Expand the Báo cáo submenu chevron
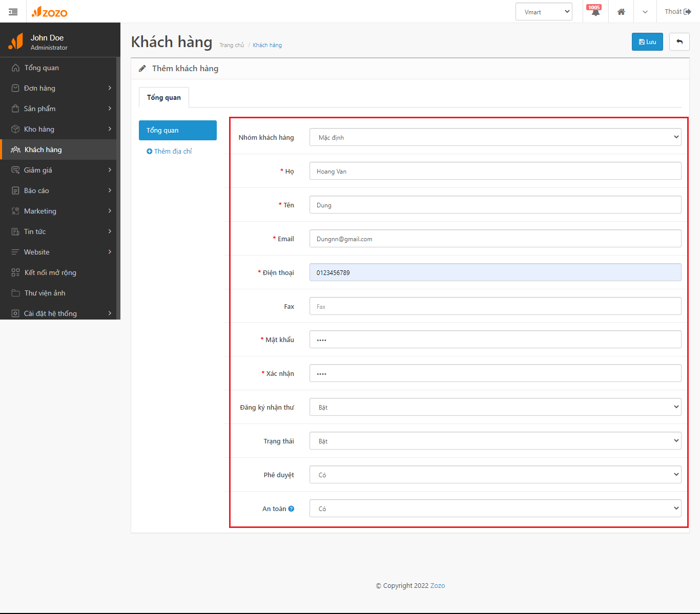 (110, 190)
